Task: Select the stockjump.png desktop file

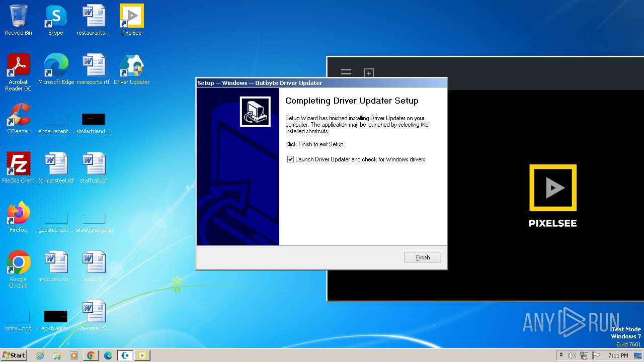Action: click(x=94, y=222)
